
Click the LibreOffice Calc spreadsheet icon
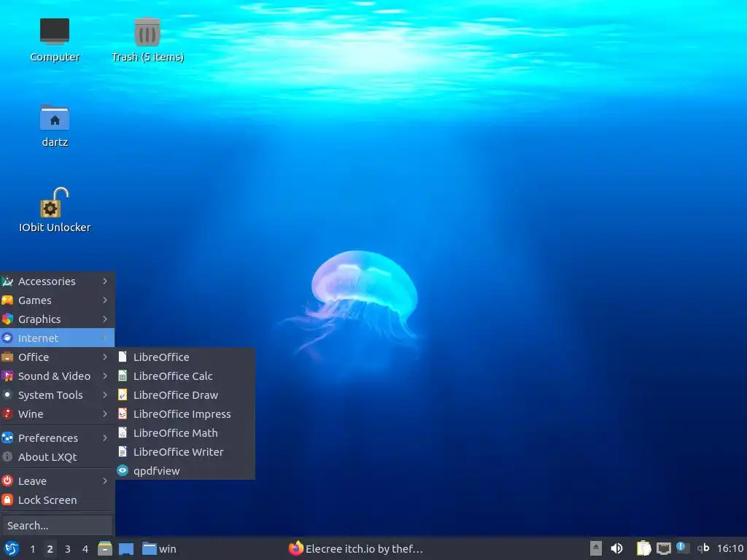[x=123, y=376]
